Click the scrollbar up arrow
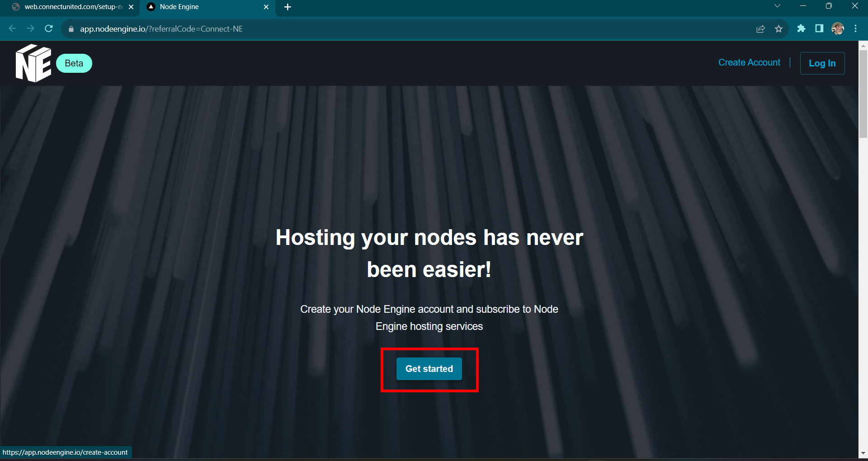The height and width of the screenshot is (461, 868). (x=863, y=45)
